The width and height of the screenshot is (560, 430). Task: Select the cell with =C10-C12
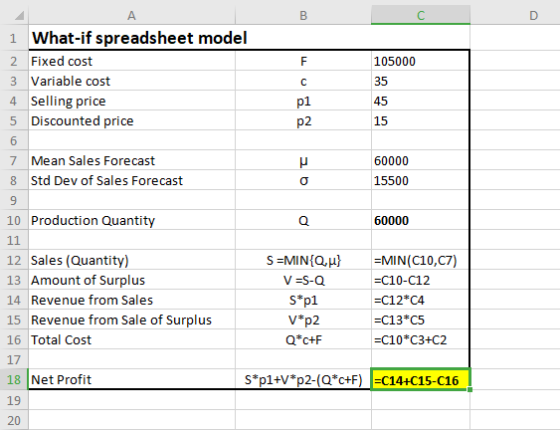420,280
